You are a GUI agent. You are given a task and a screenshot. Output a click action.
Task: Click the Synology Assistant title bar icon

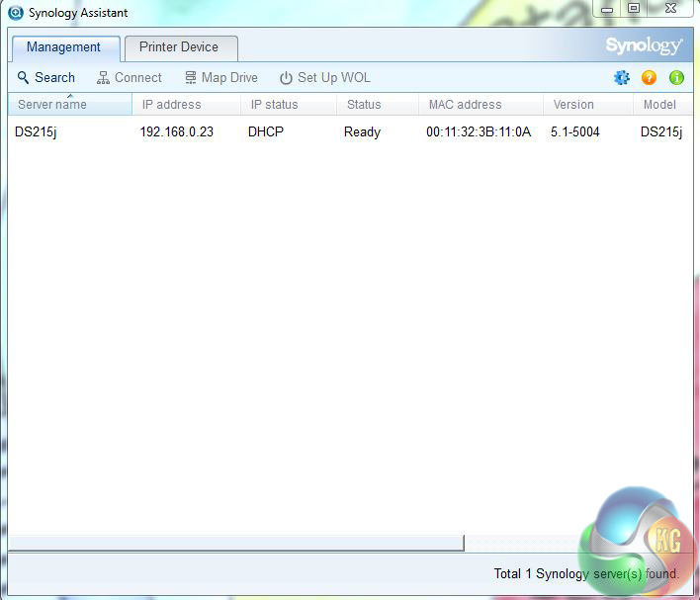click(x=16, y=13)
